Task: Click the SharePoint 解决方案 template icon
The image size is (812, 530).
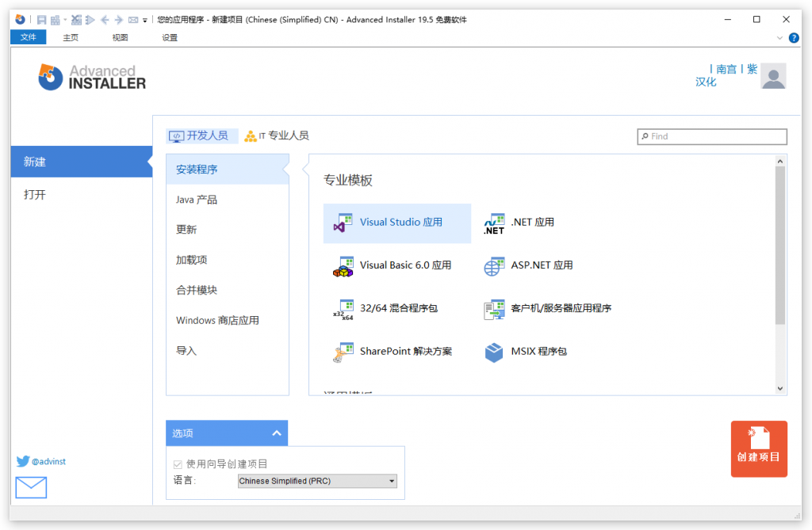Action: (346, 352)
